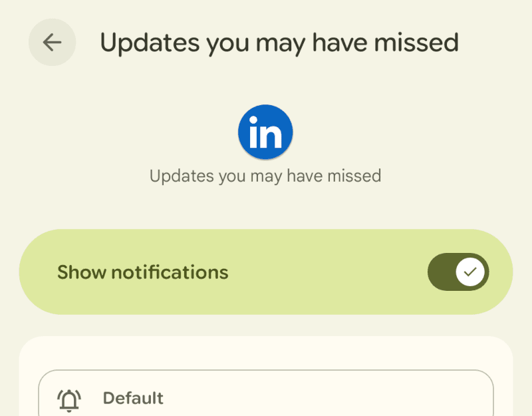
Task: Click the white notification behavior card
Action: tap(266, 353)
